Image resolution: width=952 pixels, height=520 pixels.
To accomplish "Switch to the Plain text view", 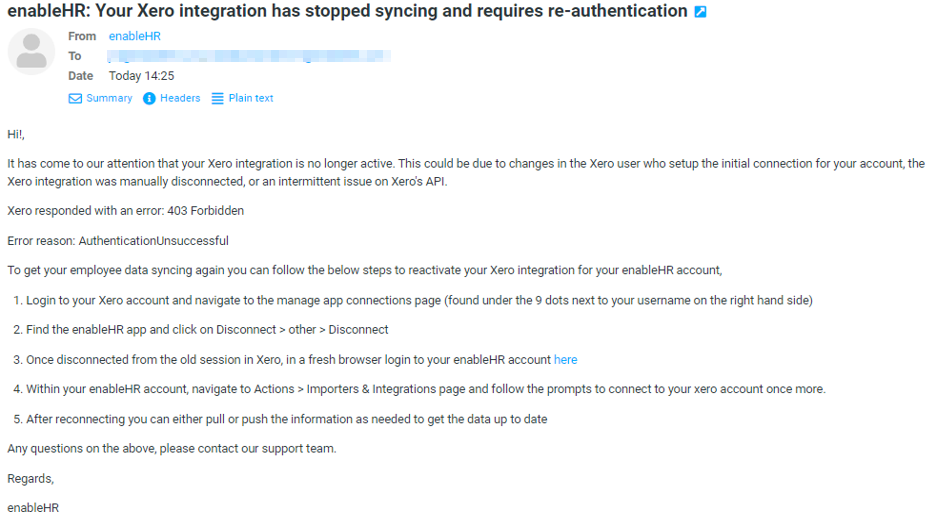I will [x=251, y=98].
